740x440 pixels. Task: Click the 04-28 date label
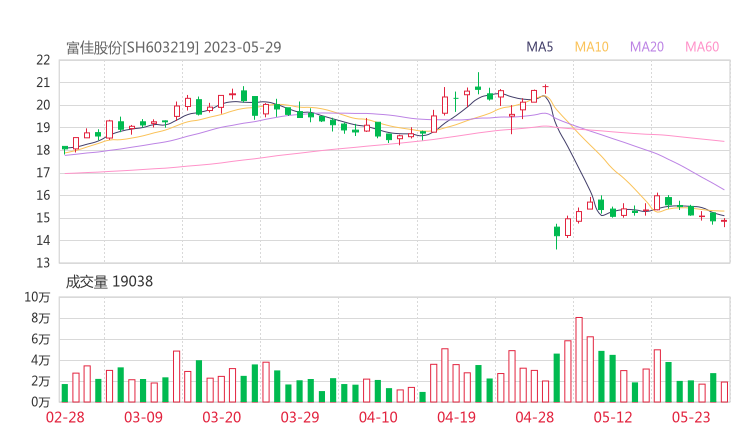coord(535,417)
